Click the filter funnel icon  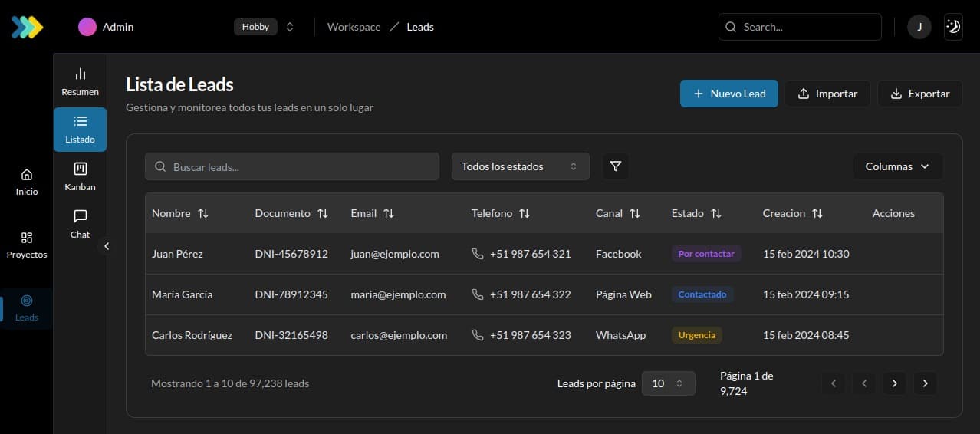615,166
